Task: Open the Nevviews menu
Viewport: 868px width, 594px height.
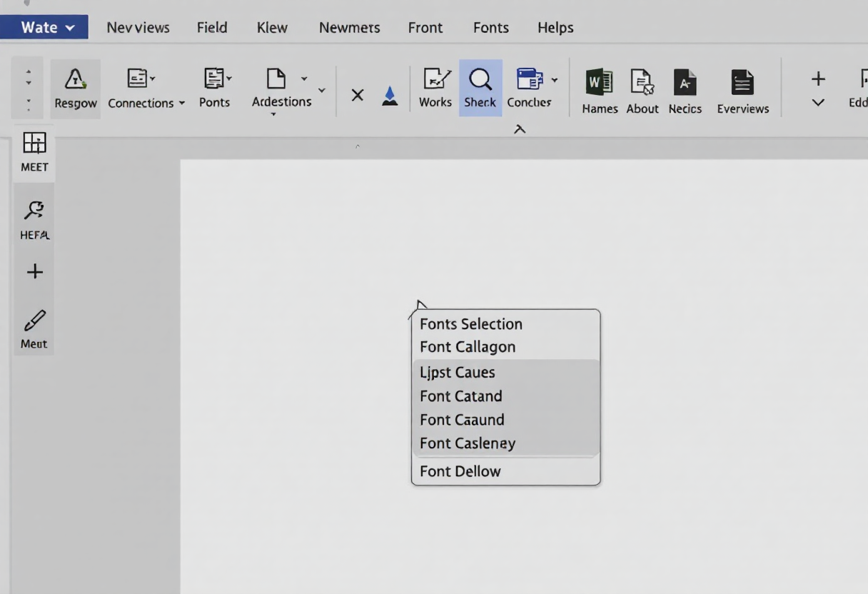Action: [138, 28]
